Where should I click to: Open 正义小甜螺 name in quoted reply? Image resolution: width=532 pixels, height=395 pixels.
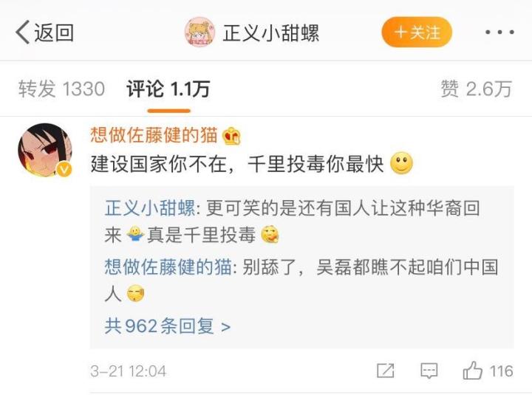pos(150,207)
